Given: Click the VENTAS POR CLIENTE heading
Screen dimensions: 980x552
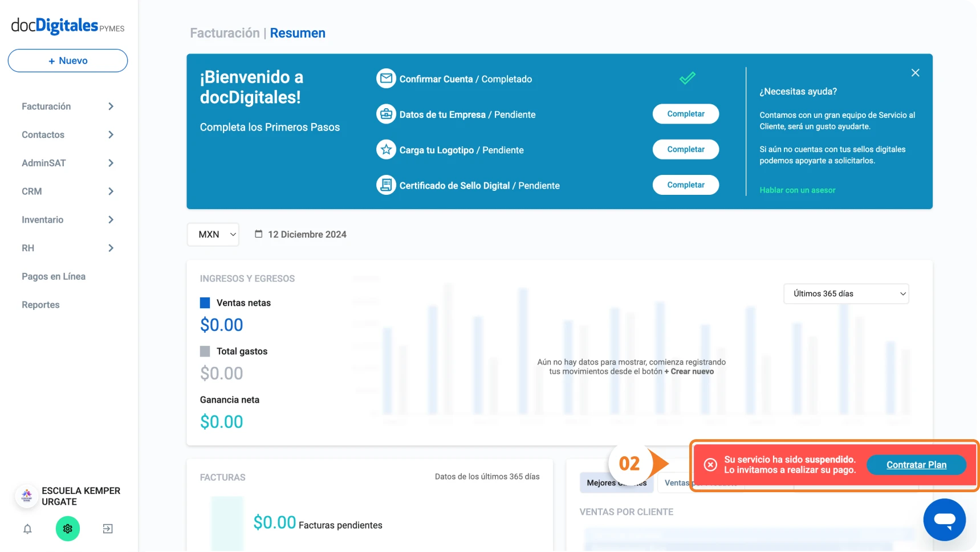Looking at the screenshot, I should point(626,512).
